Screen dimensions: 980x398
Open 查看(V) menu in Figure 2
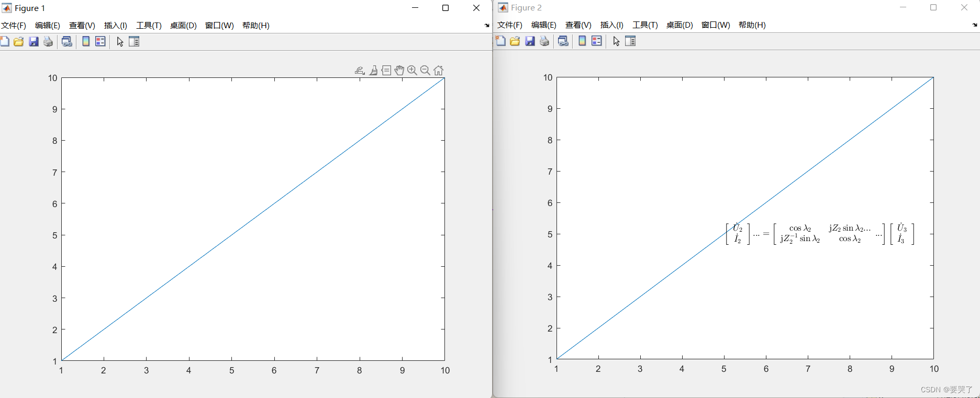pyautogui.click(x=578, y=25)
